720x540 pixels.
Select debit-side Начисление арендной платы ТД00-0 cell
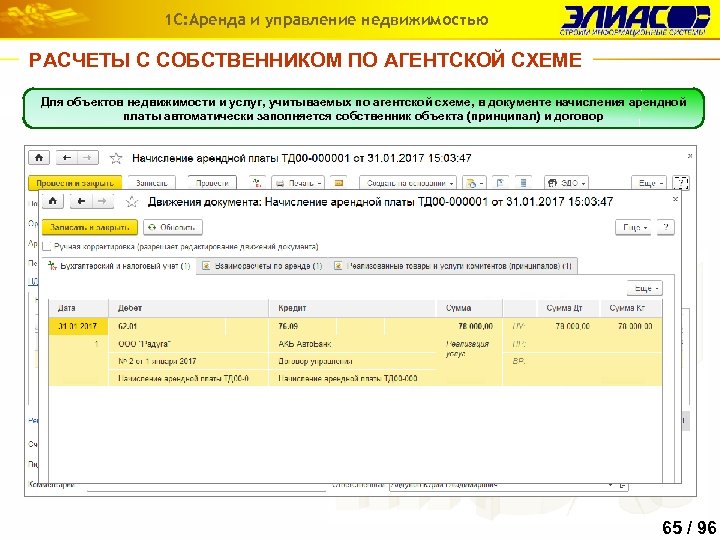188,378
